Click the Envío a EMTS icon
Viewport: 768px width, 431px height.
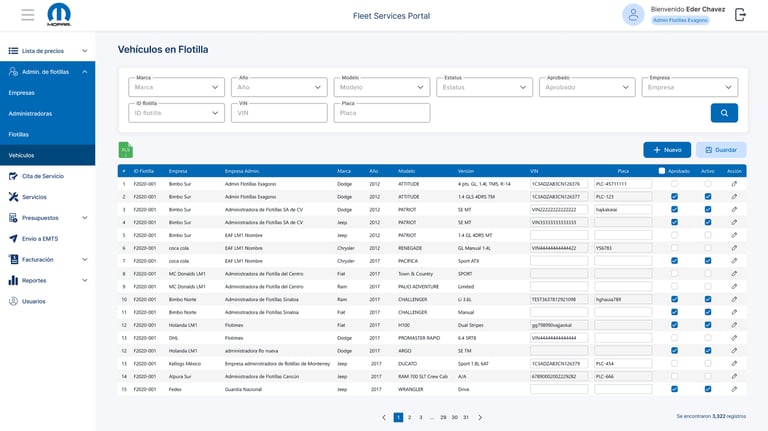tap(13, 239)
